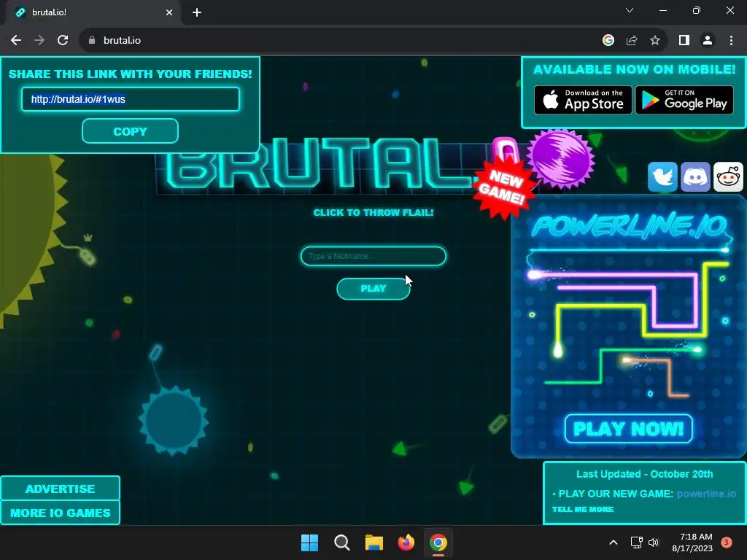Click the ADVERTISE button
This screenshot has width=747, height=560.
pos(60,488)
